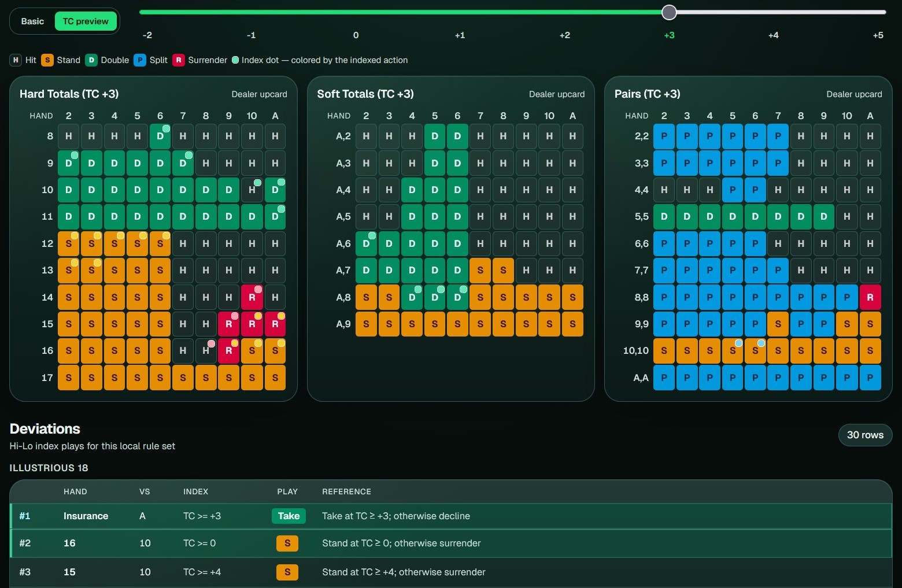Select hard 10 vs dealer 10 hit cell

tap(252, 190)
